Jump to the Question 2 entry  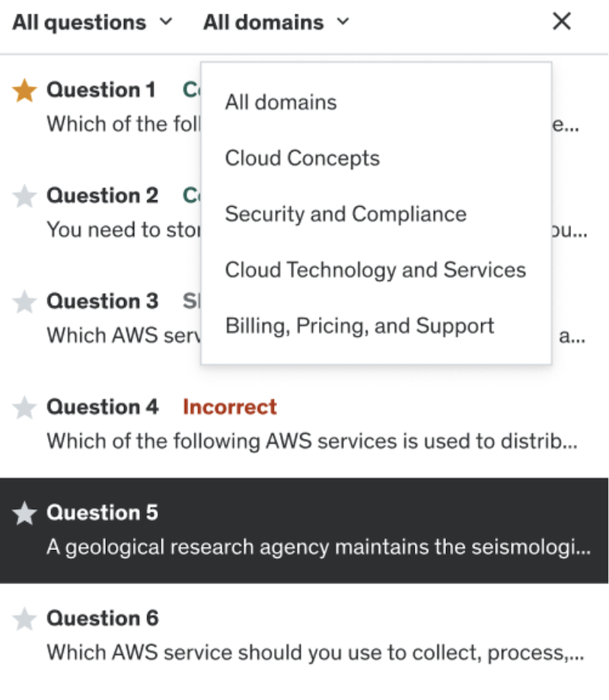(103, 196)
